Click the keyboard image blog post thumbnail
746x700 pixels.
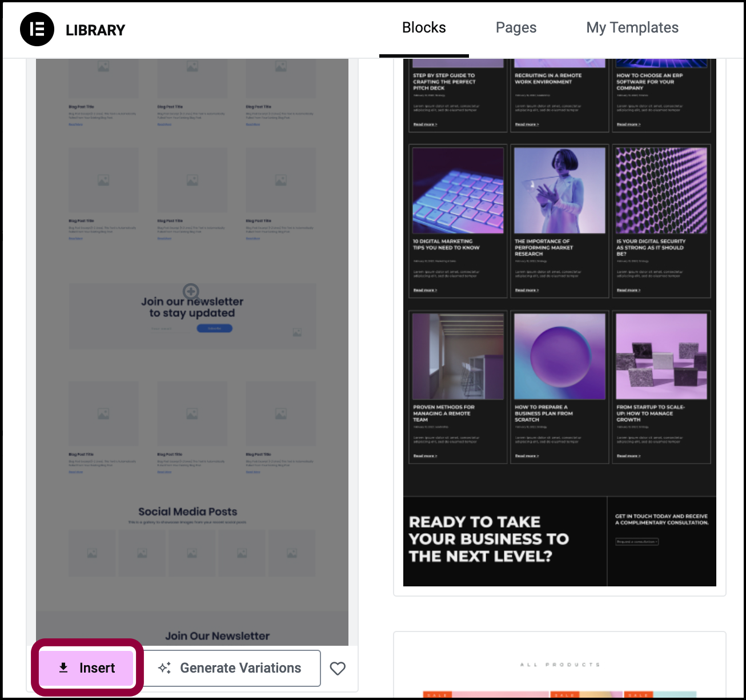pyautogui.click(x=458, y=190)
